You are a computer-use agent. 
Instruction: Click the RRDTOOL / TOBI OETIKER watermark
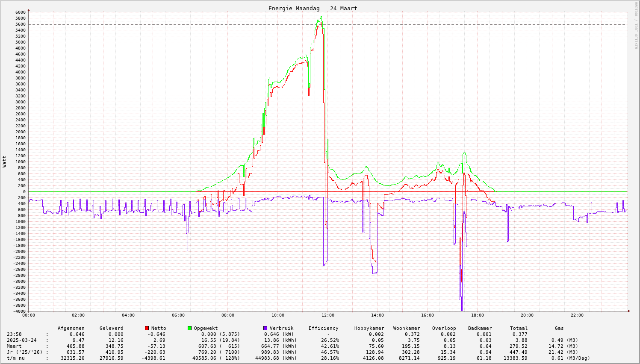click(x=635, y=25)
